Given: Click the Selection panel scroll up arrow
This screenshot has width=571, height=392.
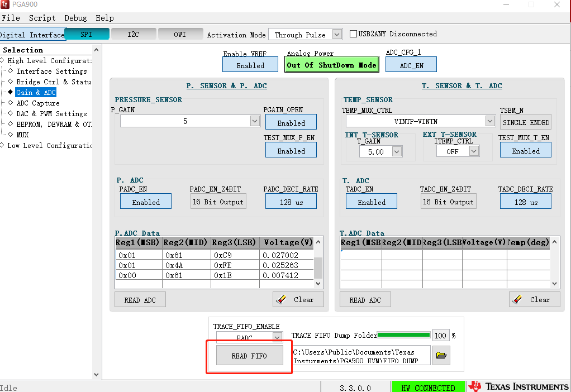Looking at the screenshot, I should pos(96,50).
